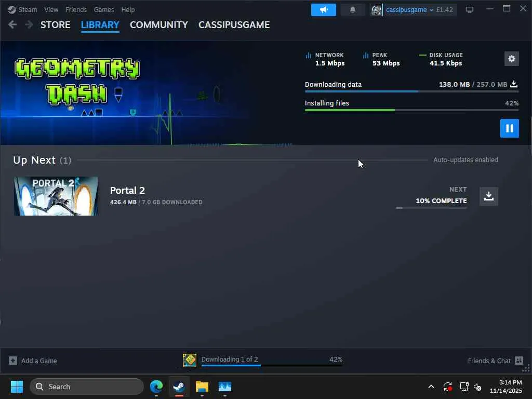Click the cassipusgame avatar picture
This screenshot has height=399, width=532.
coord(376,10)
